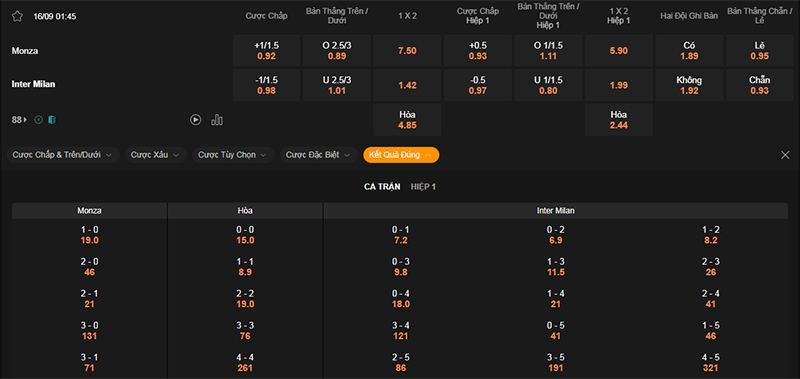800x379 pixels.
Task: Select Monza 1X2 odds 7.50
Action: tap(408, 50)
